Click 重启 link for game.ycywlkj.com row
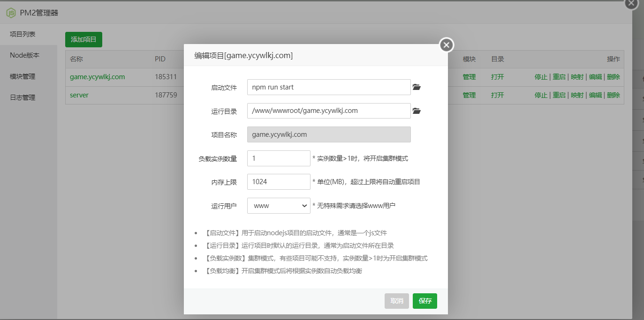The image size is (644, 320). click(559, 77)
